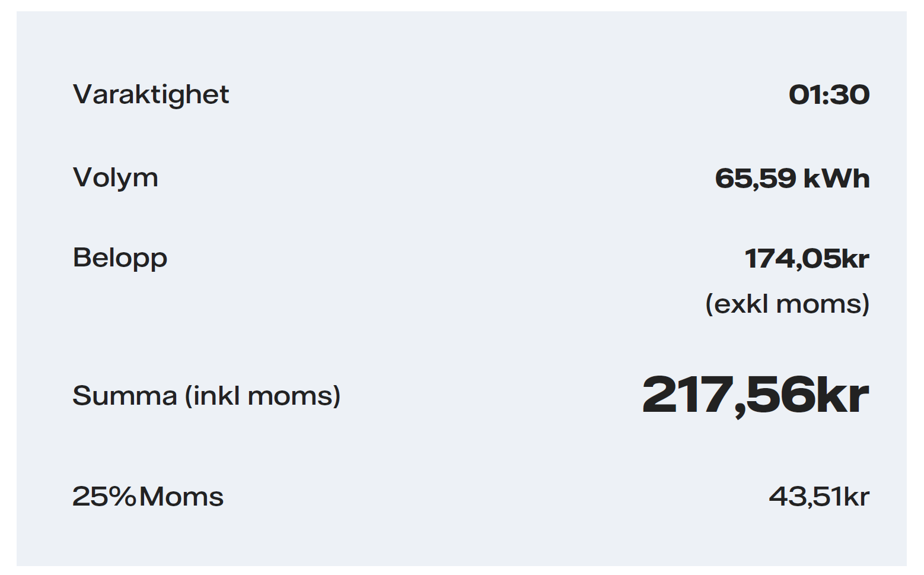Image resolution: width=924 pixels, height=575 pixels.
Task: Click the kr suffix of total 217,56
Action: tap(843, 395)
